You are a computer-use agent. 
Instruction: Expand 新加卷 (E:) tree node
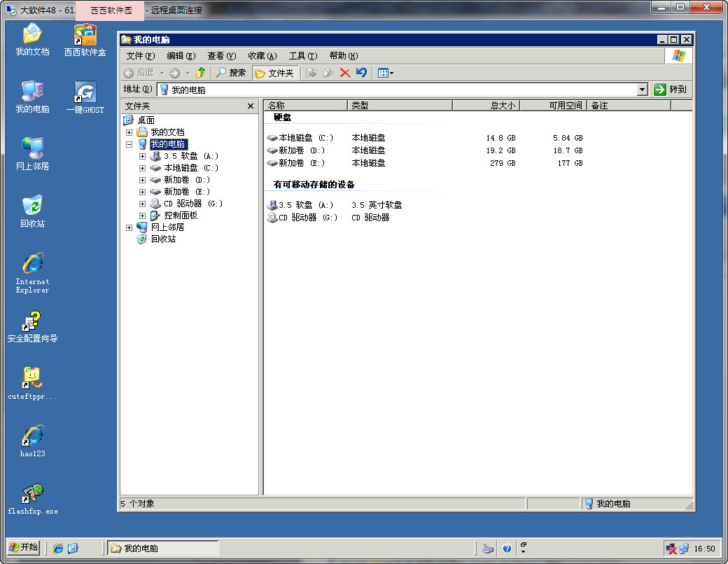click(x=143, y=192)
